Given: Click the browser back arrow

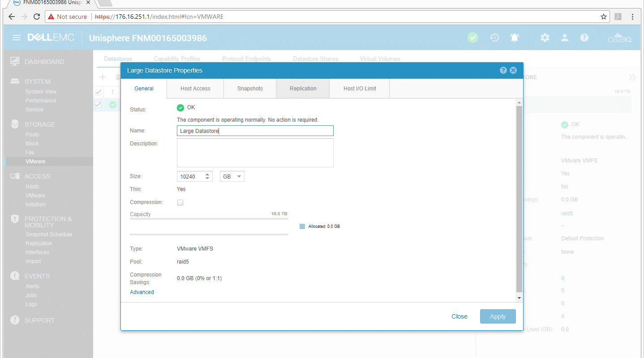Looking at the screenshot, I should tap(12, 17).
